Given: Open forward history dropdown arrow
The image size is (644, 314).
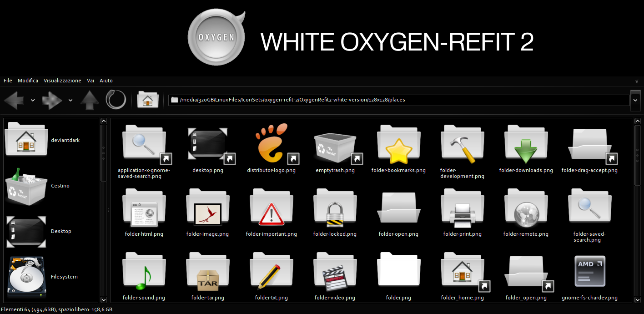Looking at the screenshot, I should click(70, 100).
